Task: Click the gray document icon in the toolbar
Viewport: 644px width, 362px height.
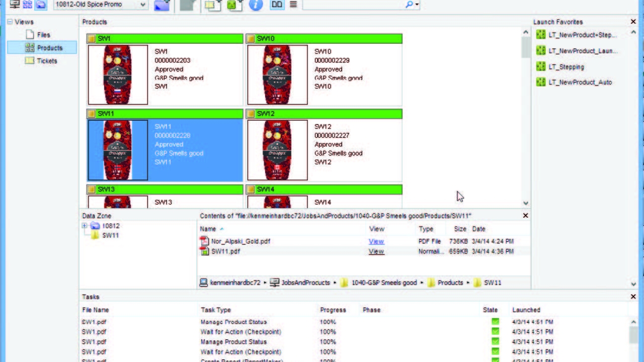Action: point(187,5)
